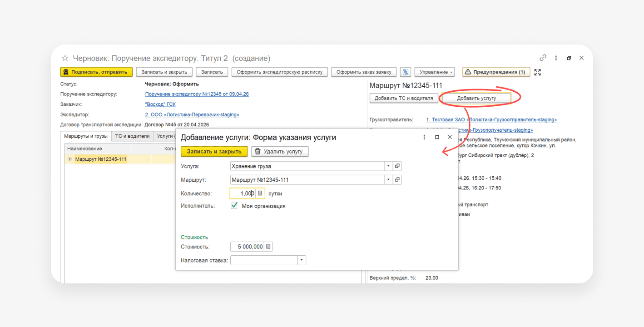This screenshot has width=644, height=327.
Task: Add the document to favorites with the star
Action: (65, 58)
